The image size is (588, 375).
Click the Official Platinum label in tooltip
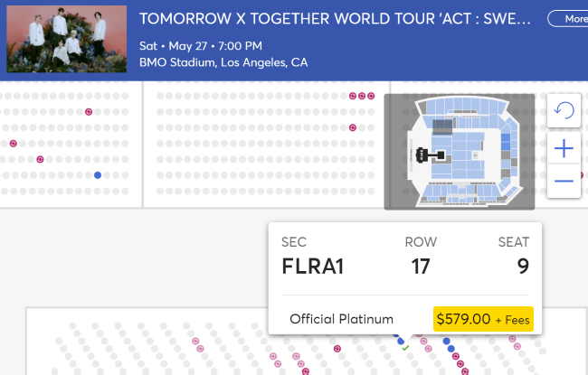point(341,319)
